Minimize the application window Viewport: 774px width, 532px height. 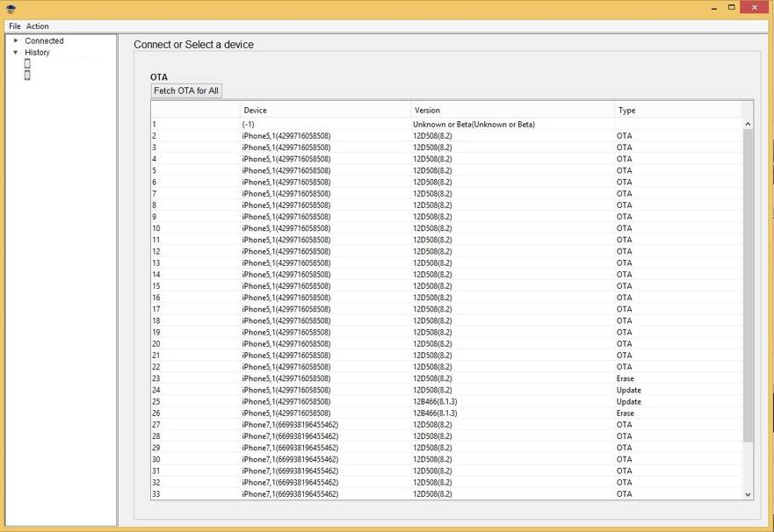pyautogui.click(x=714, y=8)
